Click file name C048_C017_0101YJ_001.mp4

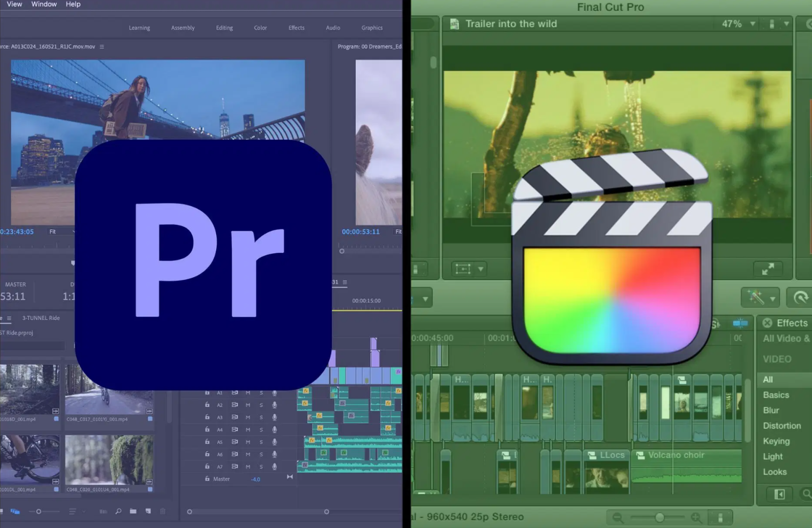click(x=97, y=419)
